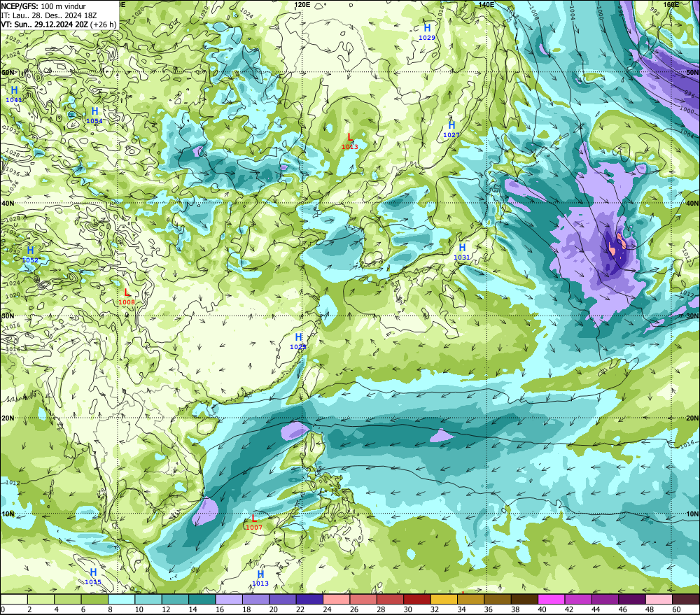Click the medium purple 20–22 legend swatch
This screenshot has width=700, height=615.
click(x=283, y=599)
